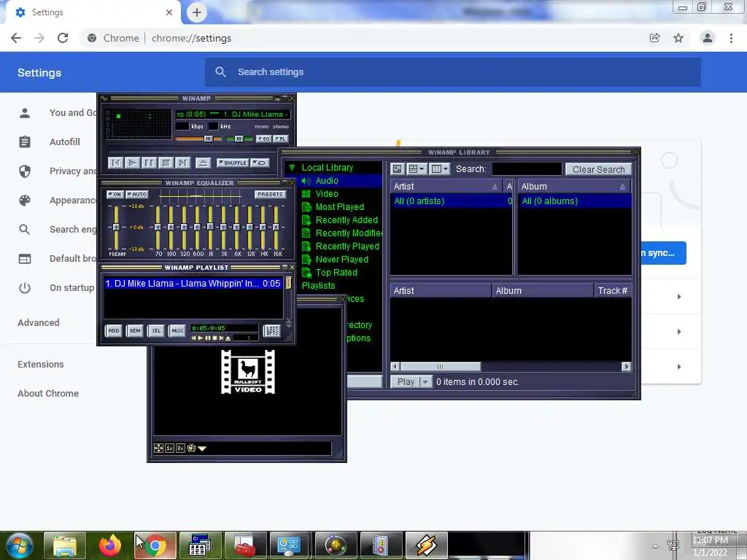Screen dimensions: 747x560
Task: Open Top Rated library view
Action: coord(336,273)
